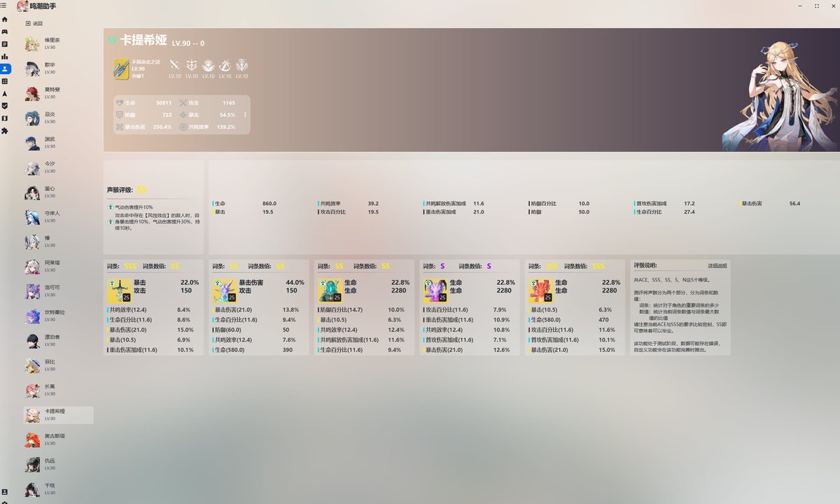Select character 椿 in the list
Image resolution: width=840 pixels, height=504 pixels.
(58, 242)
